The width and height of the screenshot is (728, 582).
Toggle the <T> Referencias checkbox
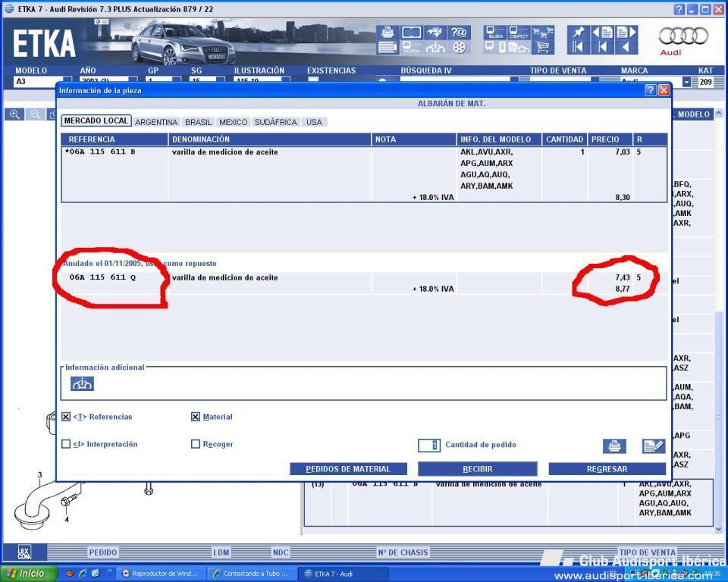click(66, 417)
